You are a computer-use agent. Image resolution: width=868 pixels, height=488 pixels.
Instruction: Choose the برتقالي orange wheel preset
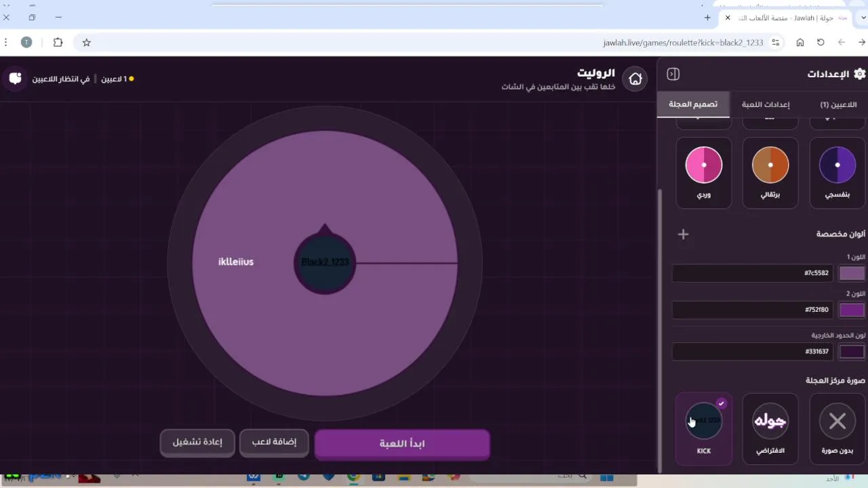pos(770,172)
